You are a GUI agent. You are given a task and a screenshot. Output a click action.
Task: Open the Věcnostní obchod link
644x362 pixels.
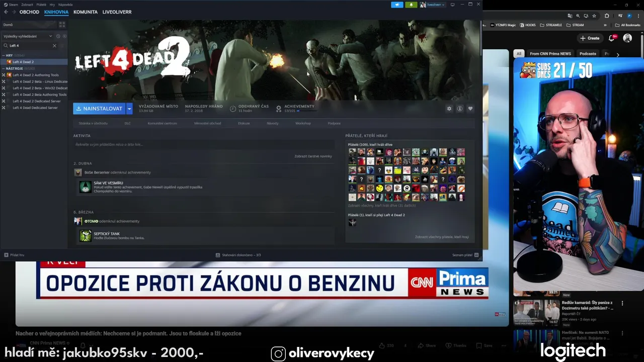(207, 123)
